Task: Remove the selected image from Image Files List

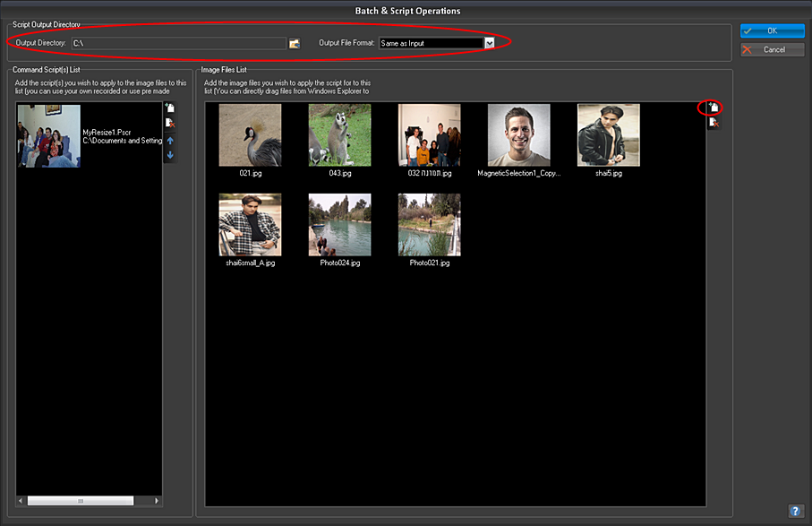Action: 714,123
